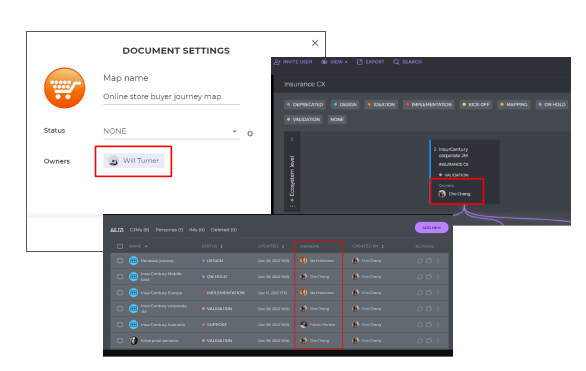Switch to the All tab

click(x=117, y=230)
